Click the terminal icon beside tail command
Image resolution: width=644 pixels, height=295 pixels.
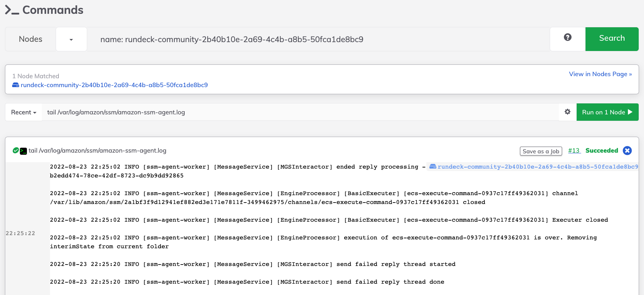(x=23, y=151)
